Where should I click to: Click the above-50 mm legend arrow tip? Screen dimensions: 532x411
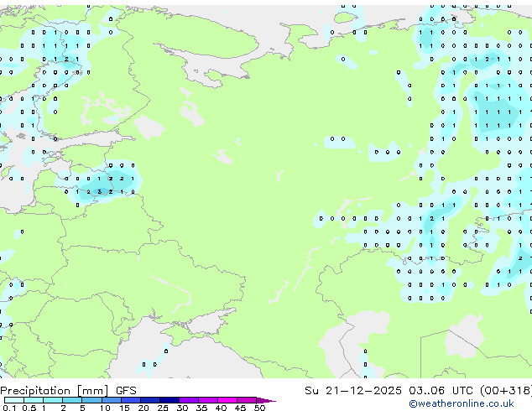point(266,400)
